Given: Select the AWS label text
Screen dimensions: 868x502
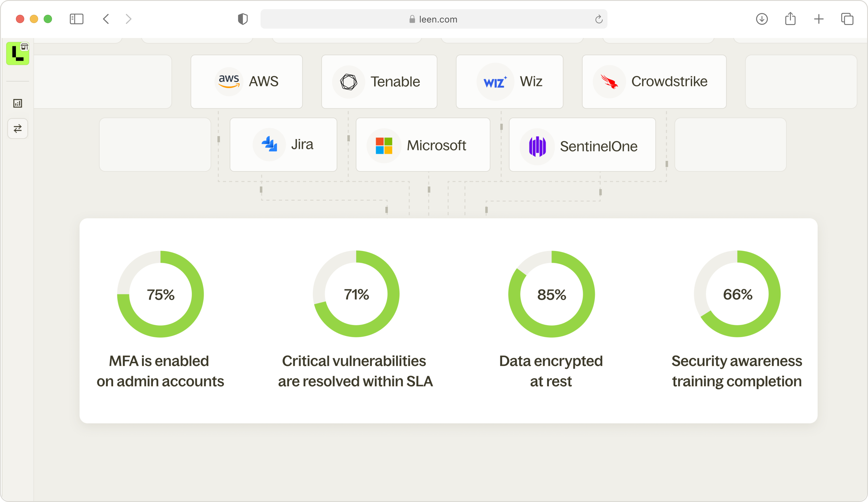Looking at the screenshot, I should 263,82.
